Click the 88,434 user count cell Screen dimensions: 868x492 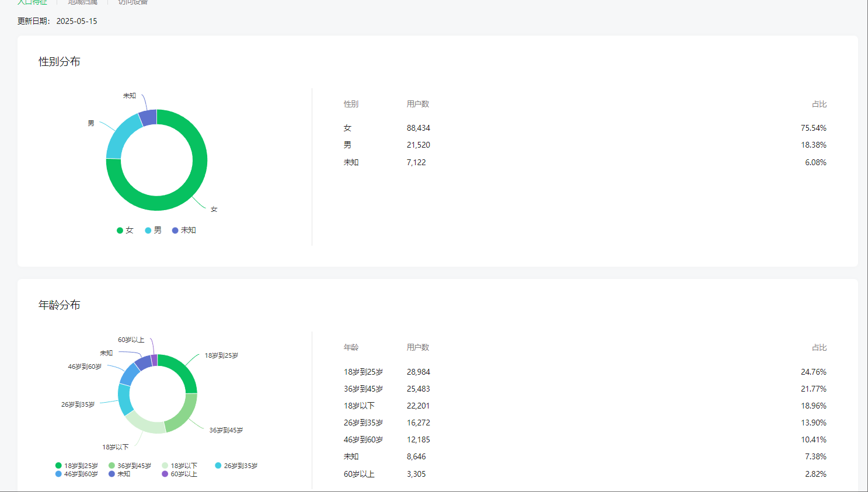point(419,128)
